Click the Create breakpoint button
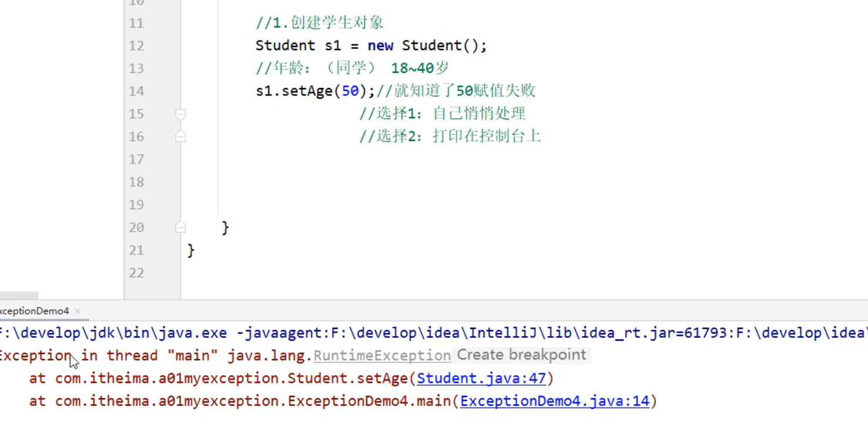The height and width of the screenshot is (427, 868). pyautogui.click(x=521, y=355)
